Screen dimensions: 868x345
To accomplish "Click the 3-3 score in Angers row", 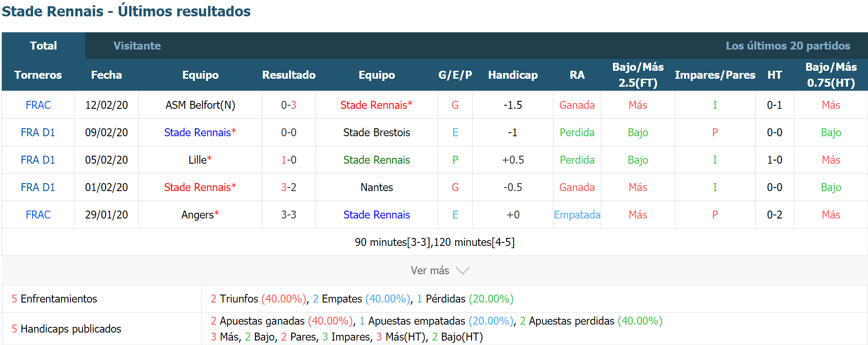I will [289, 215].
